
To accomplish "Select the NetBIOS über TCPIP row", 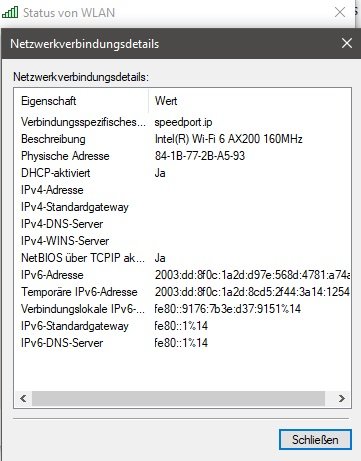I will point(182,258).
